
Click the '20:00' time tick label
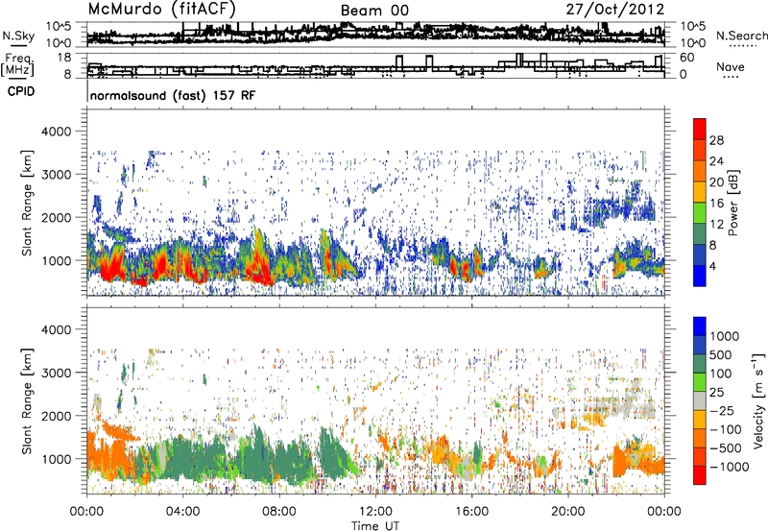pyautogui.click(x=567, y=512)
